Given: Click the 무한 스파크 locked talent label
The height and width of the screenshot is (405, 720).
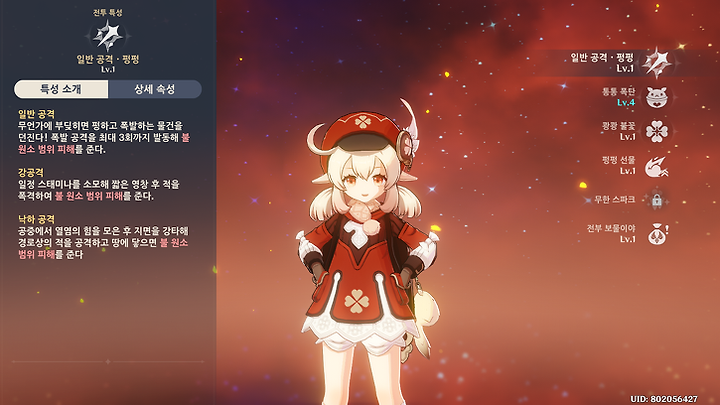Looking at the screenshot, I should coord(614,199).
